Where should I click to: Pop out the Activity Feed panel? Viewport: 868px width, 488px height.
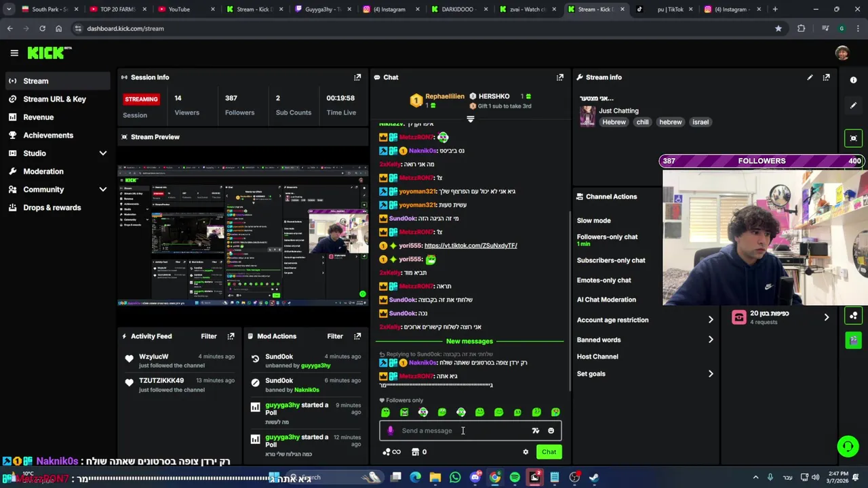click(231, 336)
